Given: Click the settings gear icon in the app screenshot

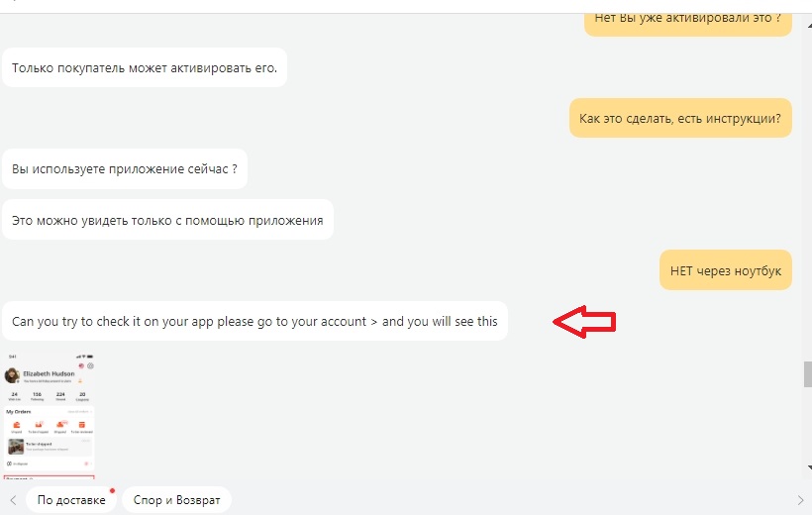Looking at the screenshot, I should pyautogui.click(x=90, y=365).
